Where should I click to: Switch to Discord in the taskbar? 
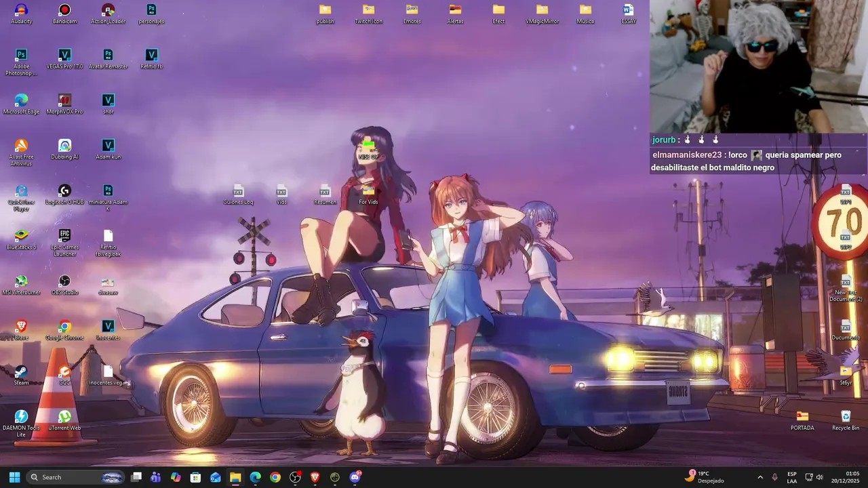tap(355, 477)
